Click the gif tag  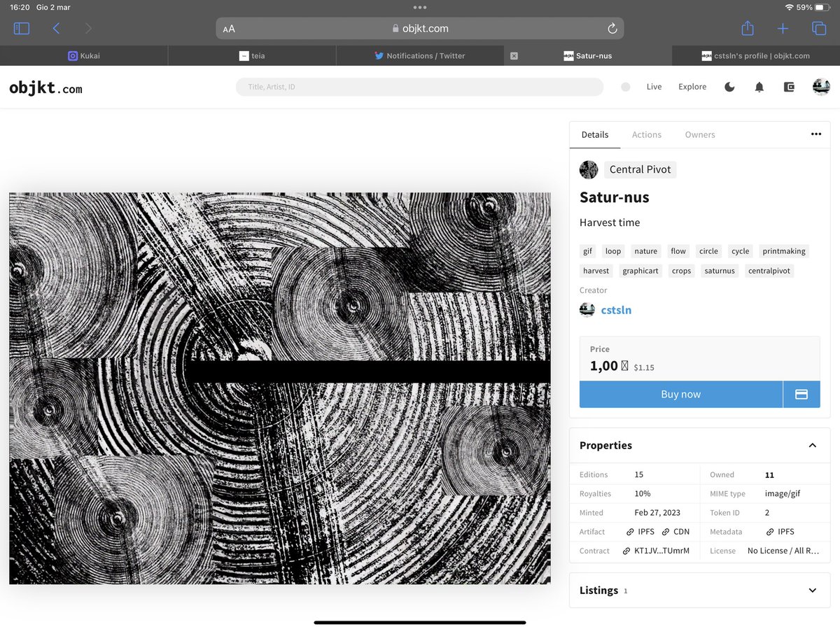click(x=587, y=251)
